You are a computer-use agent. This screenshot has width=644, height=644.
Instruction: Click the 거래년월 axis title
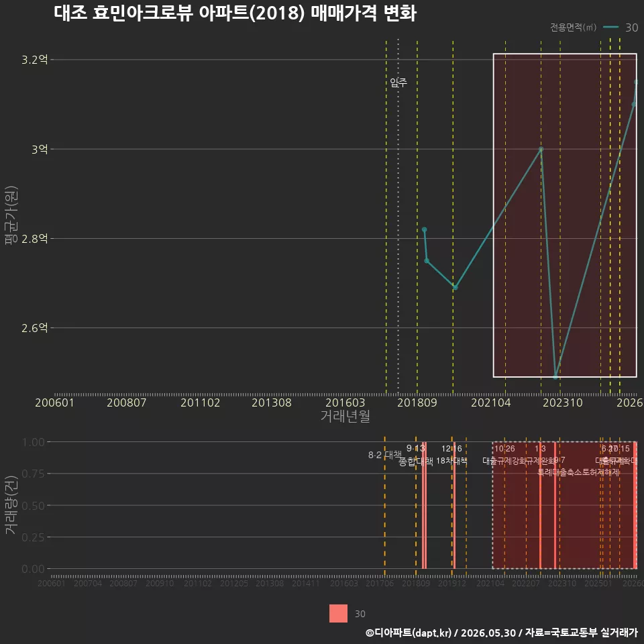345,416
